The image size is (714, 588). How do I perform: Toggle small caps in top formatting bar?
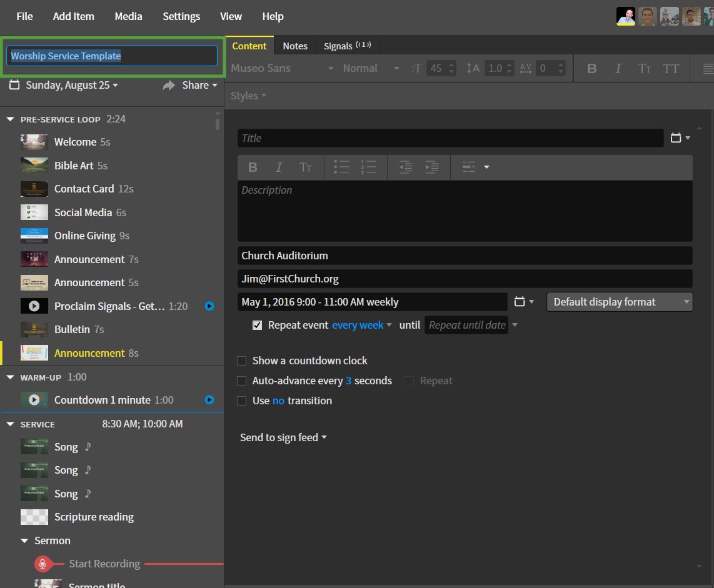[x=645, y=69]
